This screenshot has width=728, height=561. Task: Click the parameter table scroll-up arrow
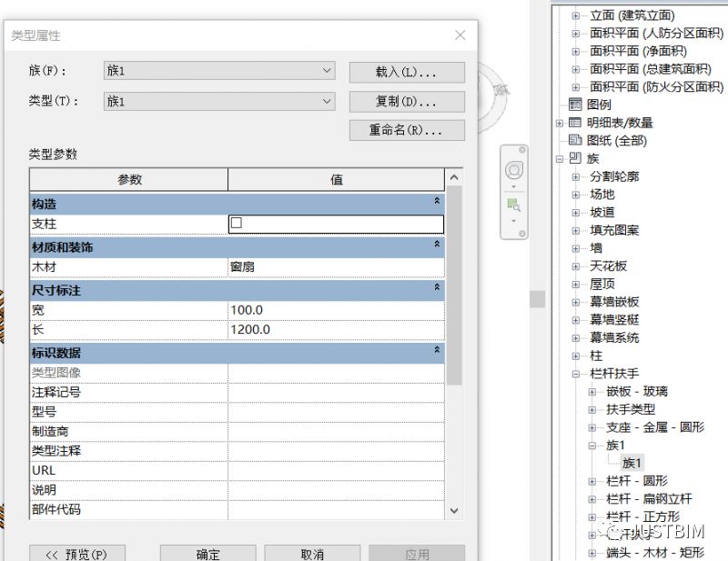click(454, 177)
